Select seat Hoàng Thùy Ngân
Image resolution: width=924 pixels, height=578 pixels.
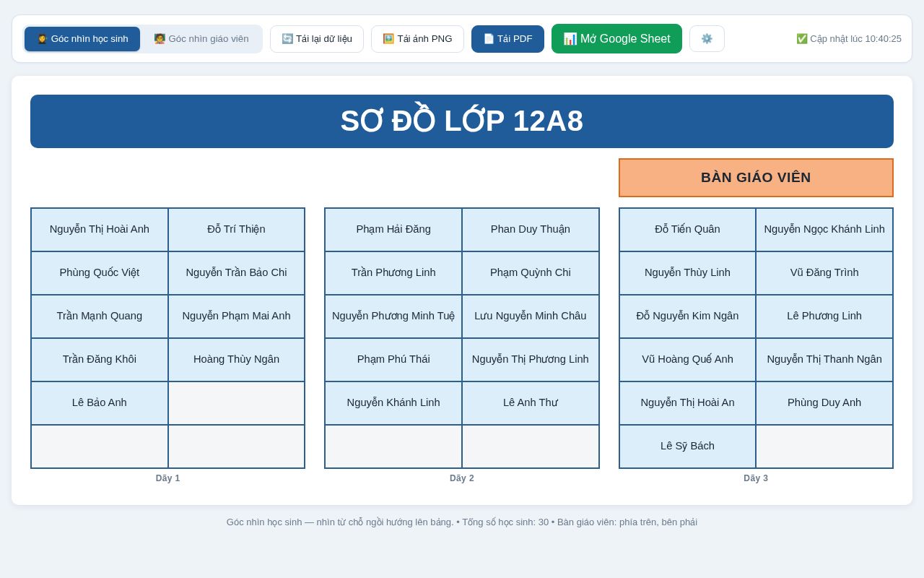pyautogui.click(x=237, y=360)
